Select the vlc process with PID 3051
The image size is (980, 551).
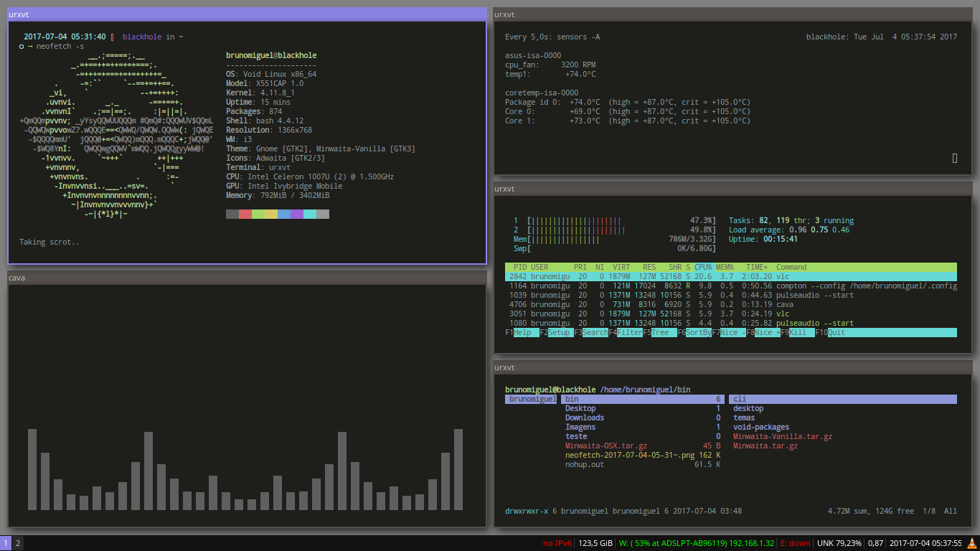[730, 314]
